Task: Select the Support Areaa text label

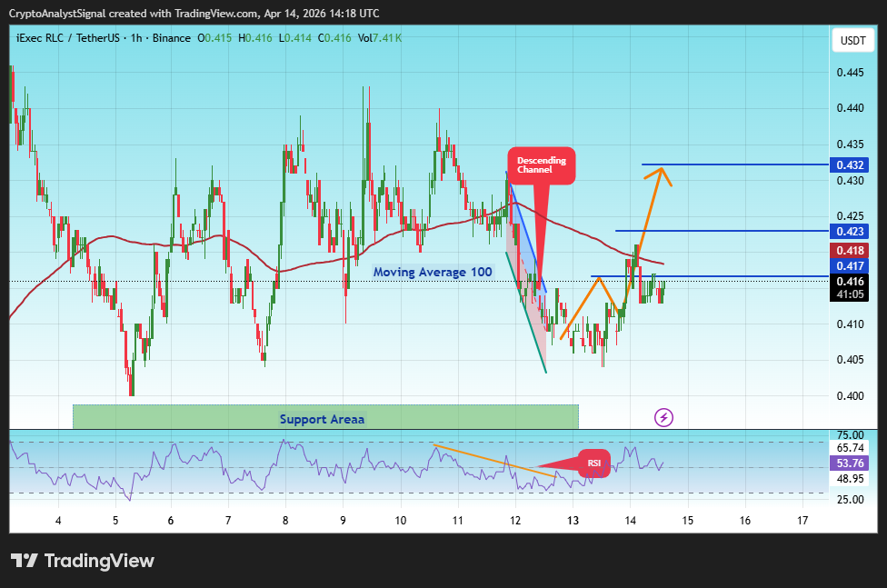Action: [322, 419]
